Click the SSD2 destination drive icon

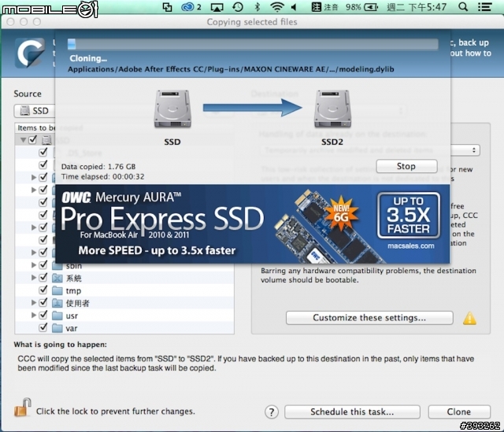click(332, 109)
